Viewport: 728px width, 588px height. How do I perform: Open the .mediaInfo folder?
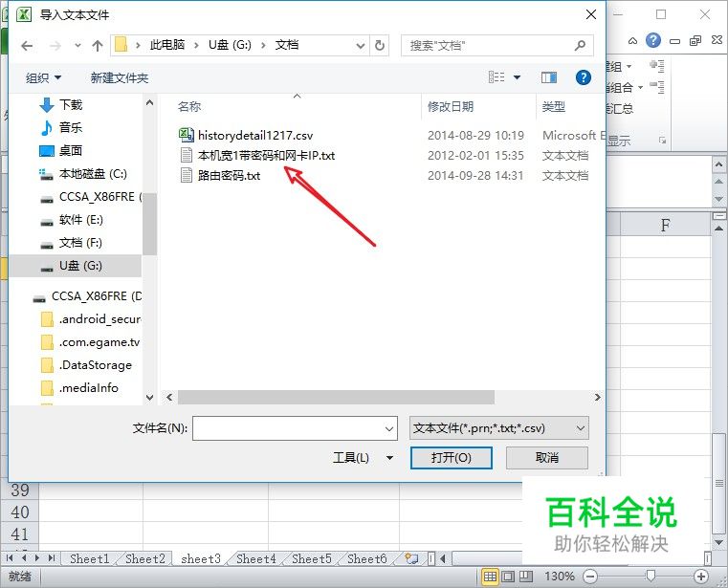tap(79, 388)
